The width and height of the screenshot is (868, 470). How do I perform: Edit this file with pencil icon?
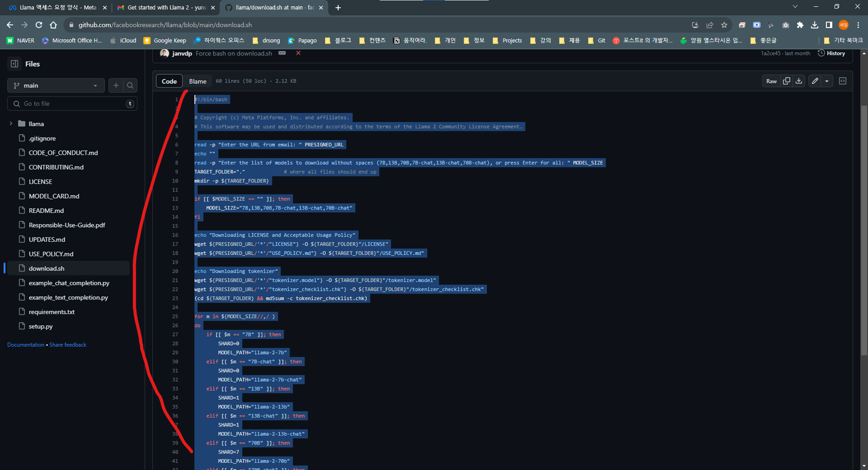pos(815,81)
